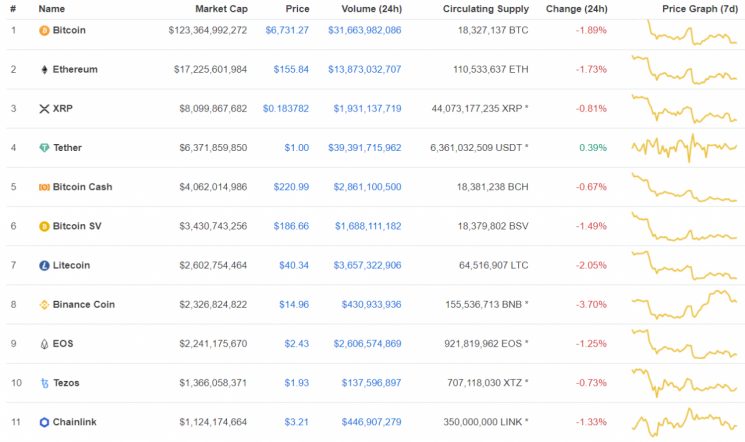Open the Tezos name link

[x=66, y=383]
